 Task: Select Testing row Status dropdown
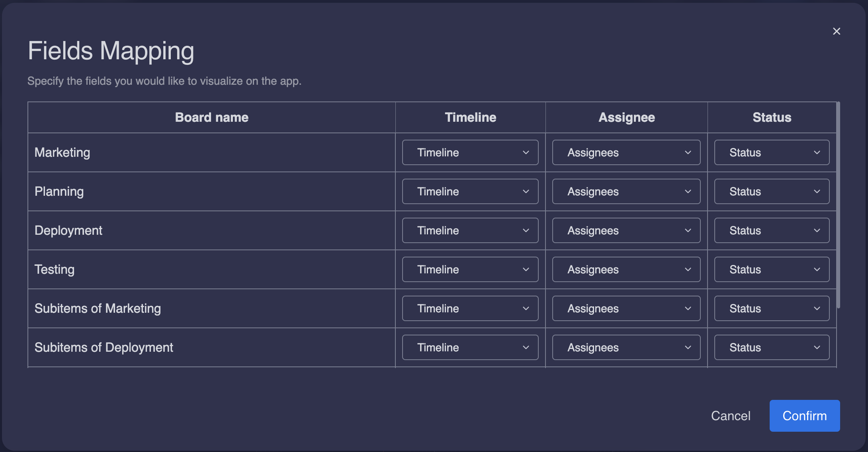pos(772,269)
